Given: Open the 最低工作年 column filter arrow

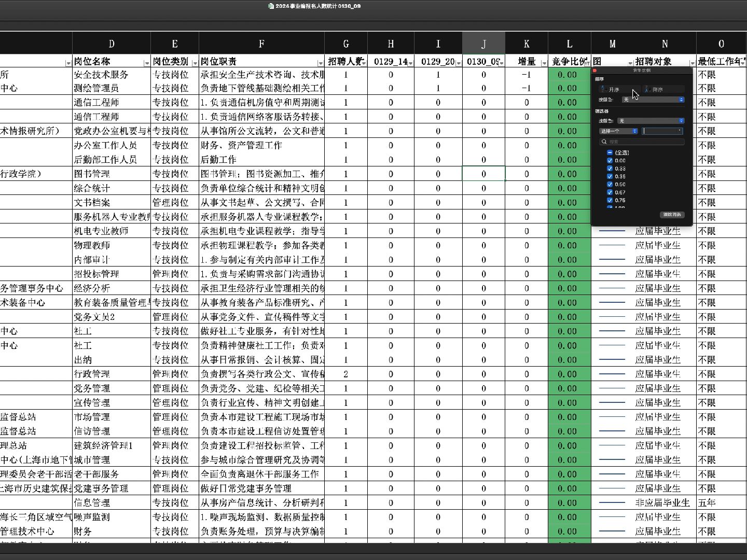Looking at the screenshot, I should pyautogui.click(x=742, y=63).
